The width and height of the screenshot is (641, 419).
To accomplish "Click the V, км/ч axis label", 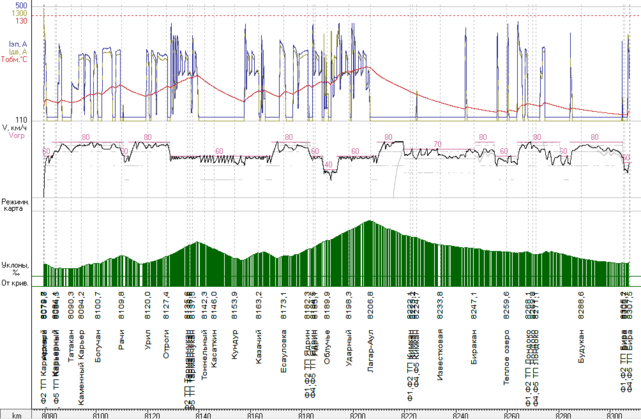I will tap(16, 128).
